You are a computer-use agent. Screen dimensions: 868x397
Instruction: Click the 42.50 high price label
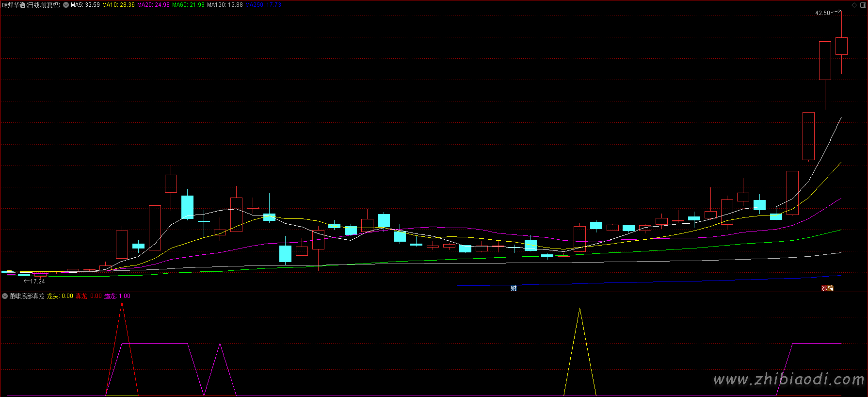pyautogui.click(x=822, y=13)
